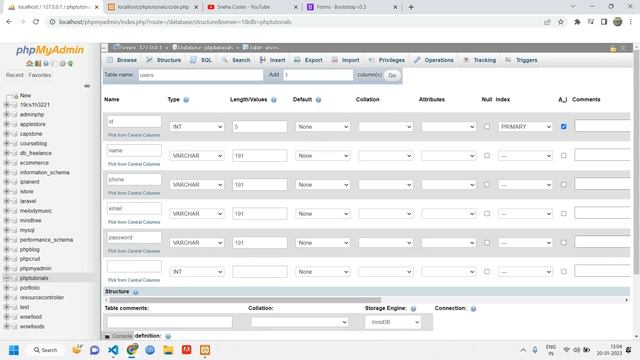Click the horizontal scrollbar under the table
The height and width of the screenshot is (360, 640).
245,300
